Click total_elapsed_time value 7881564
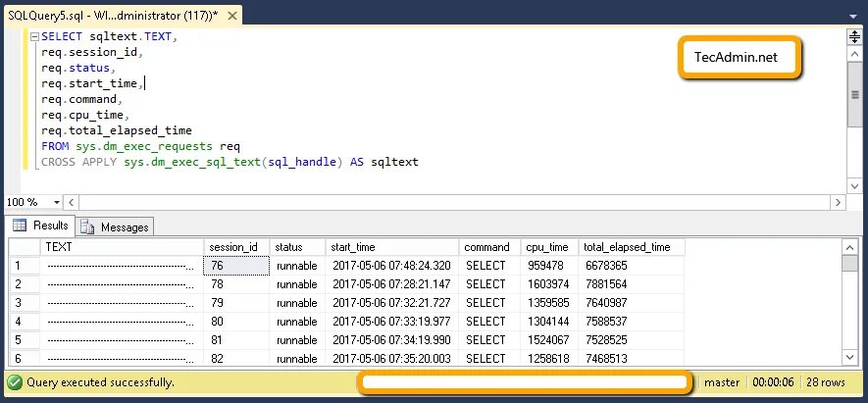Screen dimensions: 868x403 632,284
